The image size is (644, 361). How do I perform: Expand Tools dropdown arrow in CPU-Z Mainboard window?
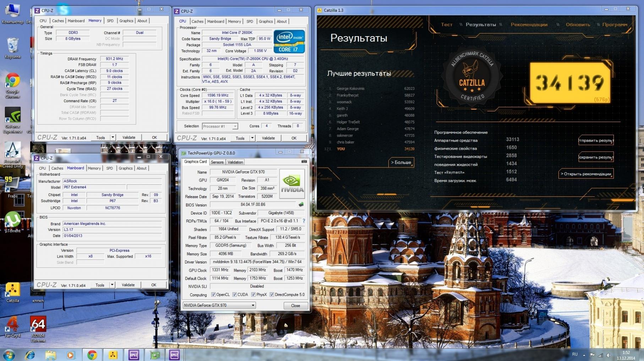(112, 285)
